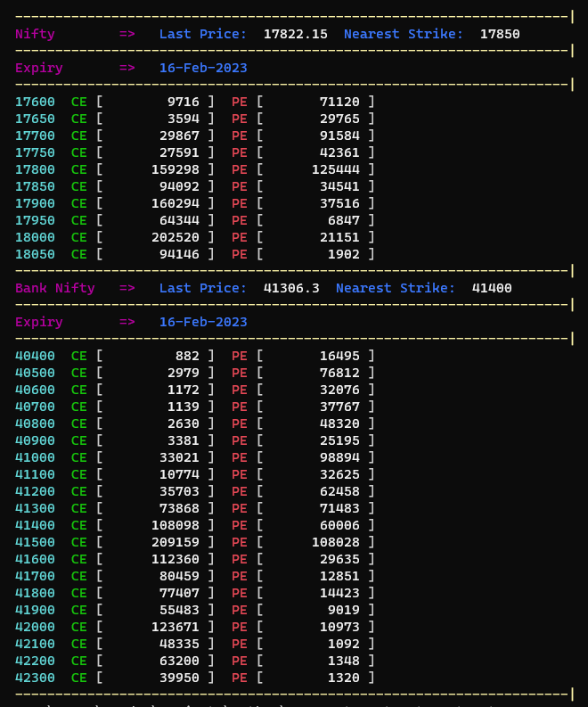Screen dimensions: 588x707
Task: Select strike price 40500
Action: point(35,373)
